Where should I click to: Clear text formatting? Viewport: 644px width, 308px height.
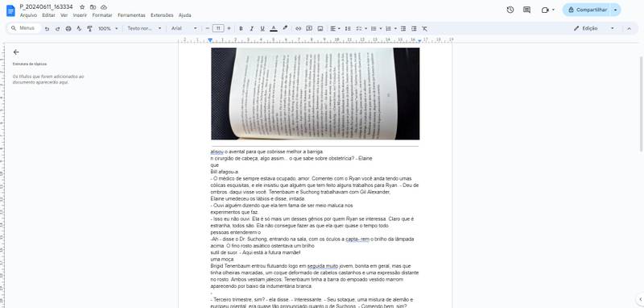coord(425,28)
